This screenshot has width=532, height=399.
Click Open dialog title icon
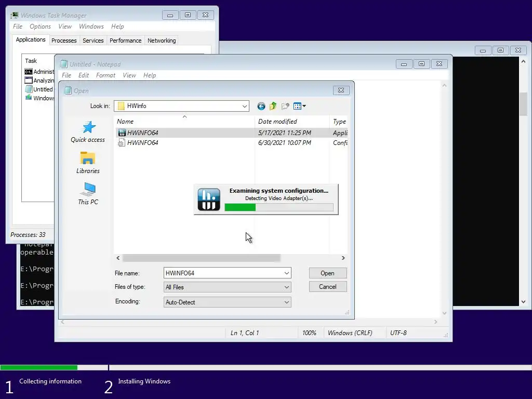click(68, 90)
